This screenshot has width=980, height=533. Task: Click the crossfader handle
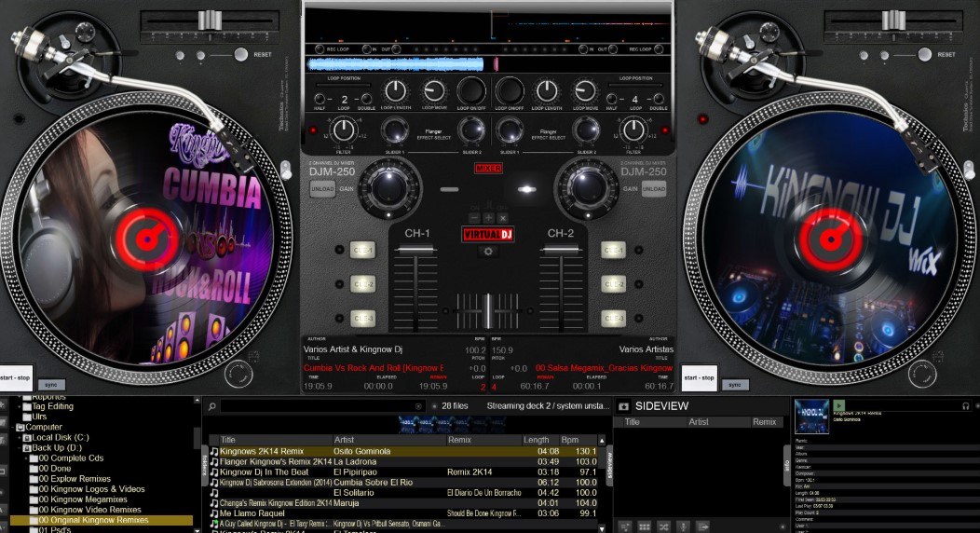(x=488, y=310)
